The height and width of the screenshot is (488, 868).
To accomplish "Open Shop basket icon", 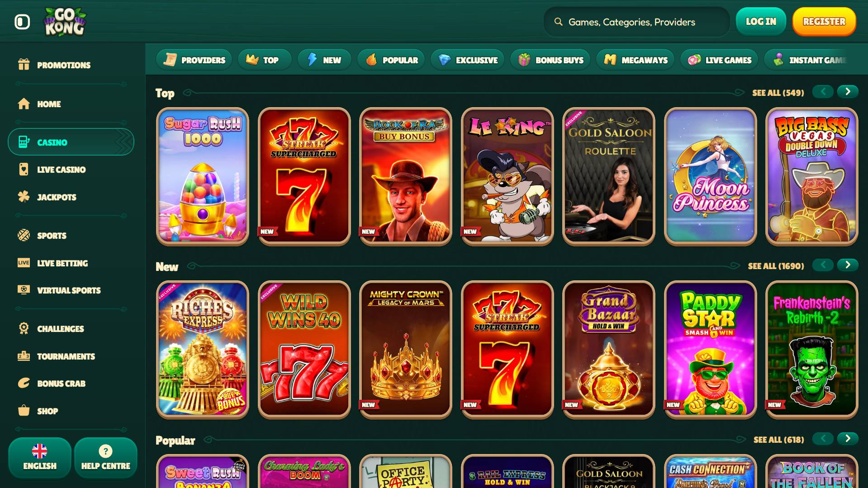I will click(24, 411).
